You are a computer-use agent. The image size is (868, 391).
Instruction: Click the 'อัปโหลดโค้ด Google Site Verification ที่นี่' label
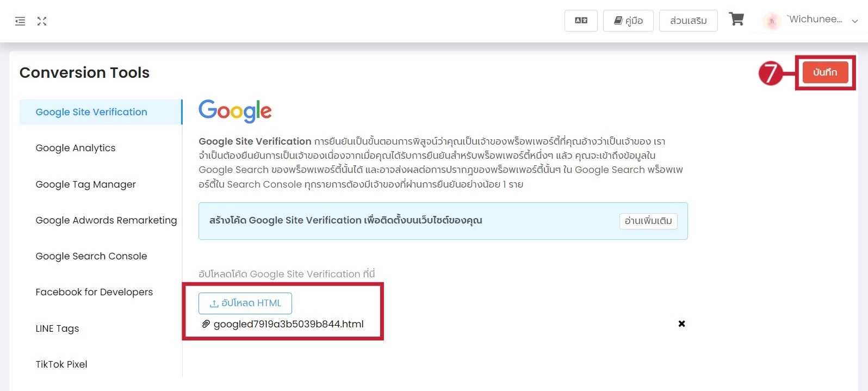(287, 274)
